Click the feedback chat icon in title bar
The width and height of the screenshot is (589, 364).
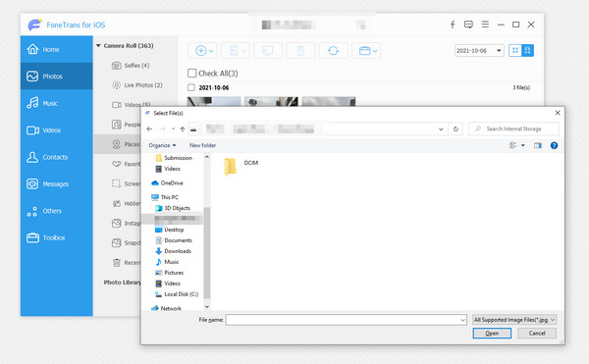[468, 25]
